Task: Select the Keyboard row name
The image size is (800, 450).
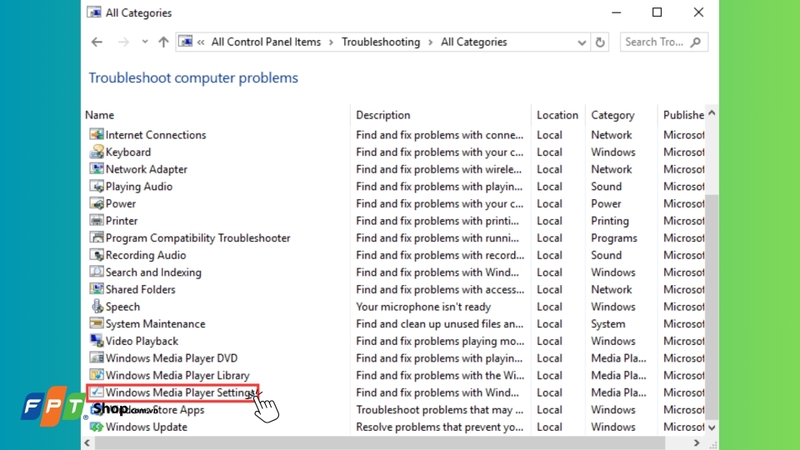Action: pyautogui.click(x=128, y=152)
